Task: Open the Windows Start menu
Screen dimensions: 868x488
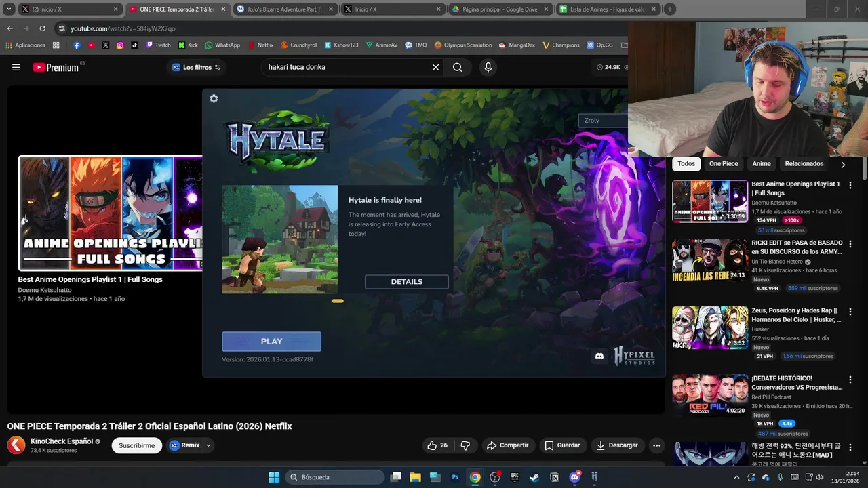Action: click(274, 477)
